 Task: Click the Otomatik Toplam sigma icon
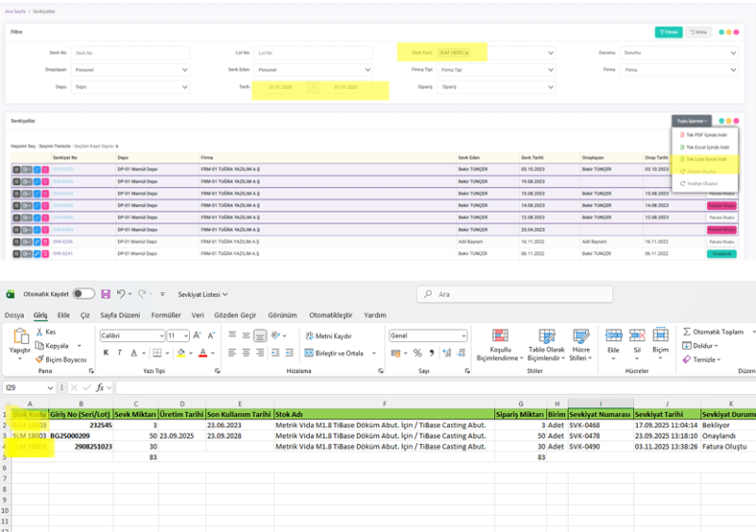[687, 332]
